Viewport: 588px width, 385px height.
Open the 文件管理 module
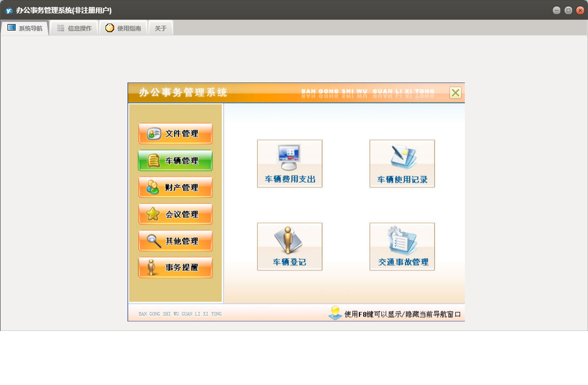175,133
